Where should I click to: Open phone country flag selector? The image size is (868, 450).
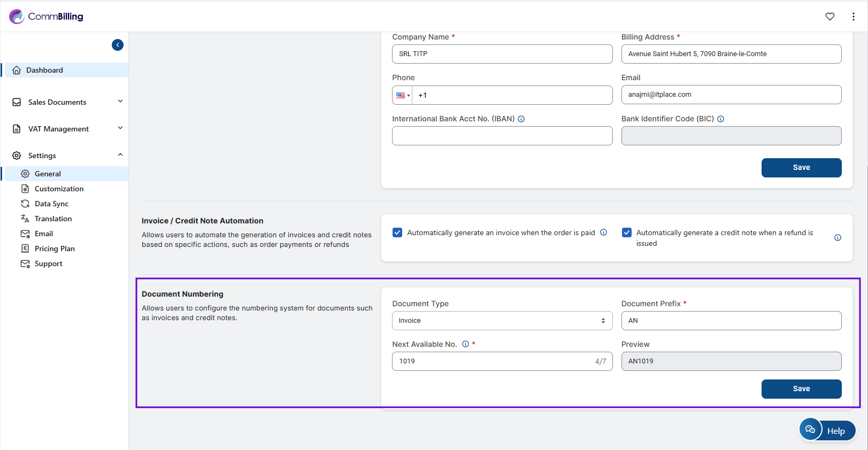402,95
